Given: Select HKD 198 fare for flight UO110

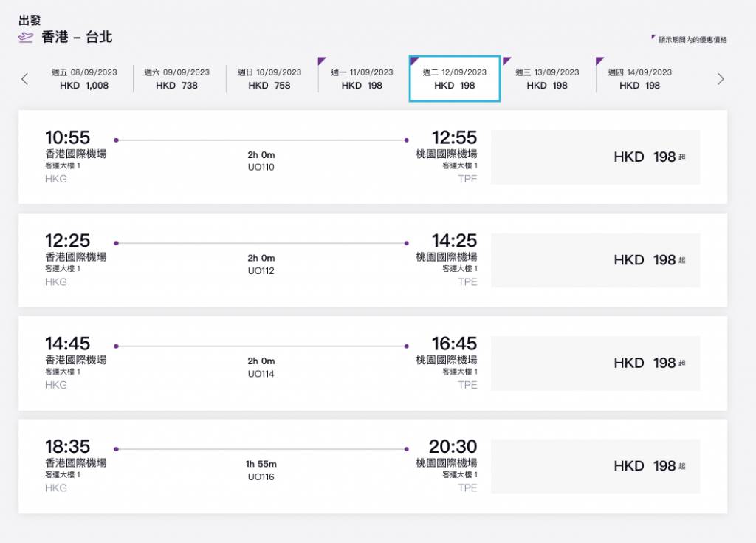Looking at the screenshot, I should pyautogui.click(x=595, y=157).
